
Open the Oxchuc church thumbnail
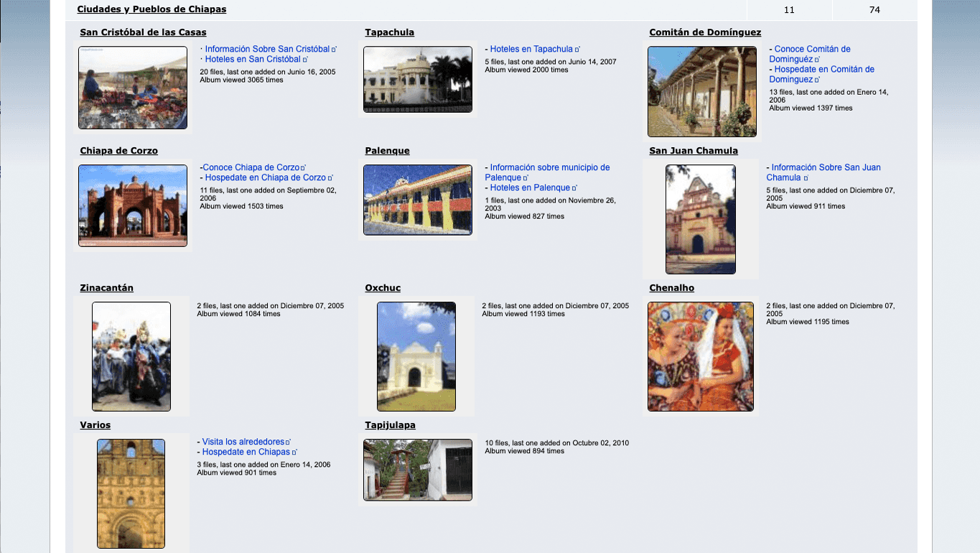coord(416,356)
